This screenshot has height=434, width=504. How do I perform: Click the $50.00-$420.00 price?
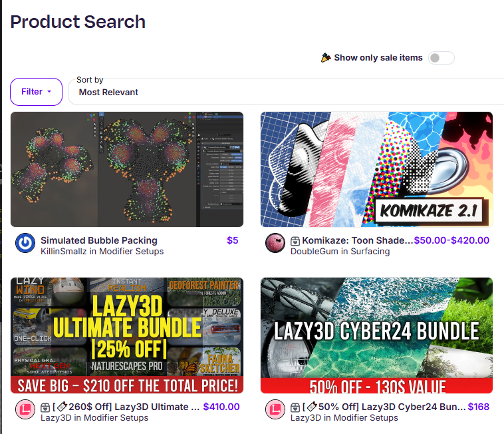point(451,240)
